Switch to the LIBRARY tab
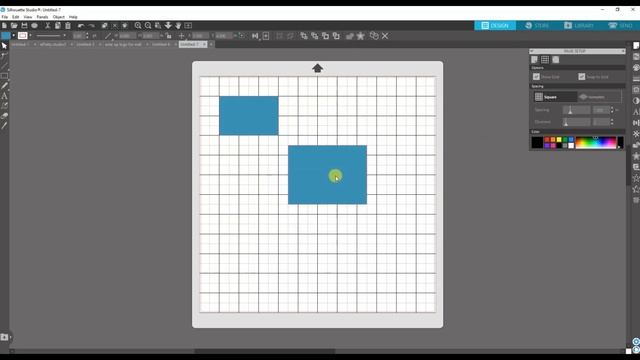The width and height of the screenshot is (640, 360). tap(578, 26)
